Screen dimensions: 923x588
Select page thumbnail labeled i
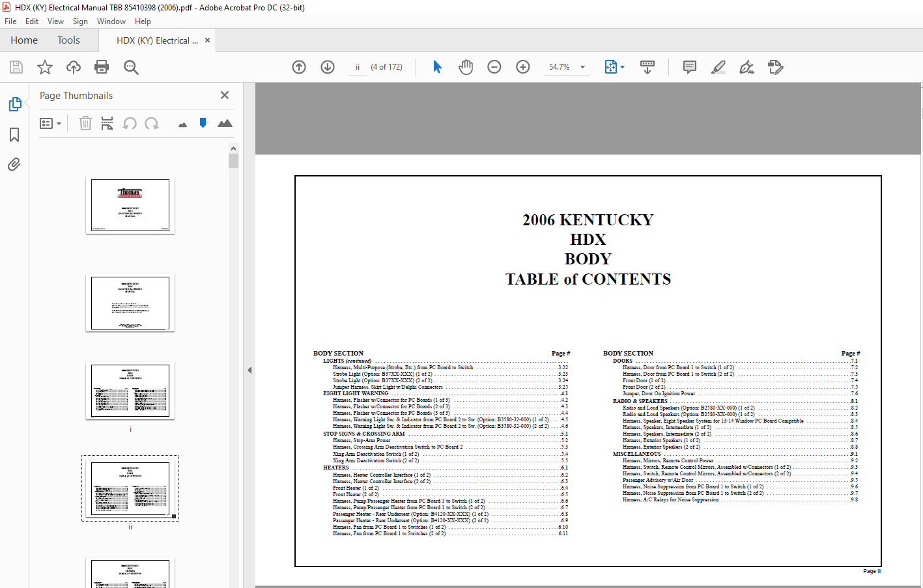coord(130,391)
